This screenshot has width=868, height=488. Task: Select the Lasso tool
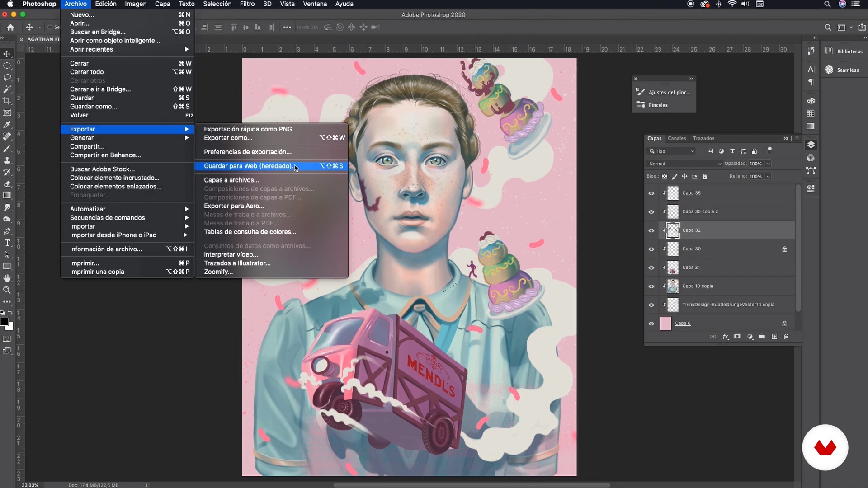[x=7, y=77]
